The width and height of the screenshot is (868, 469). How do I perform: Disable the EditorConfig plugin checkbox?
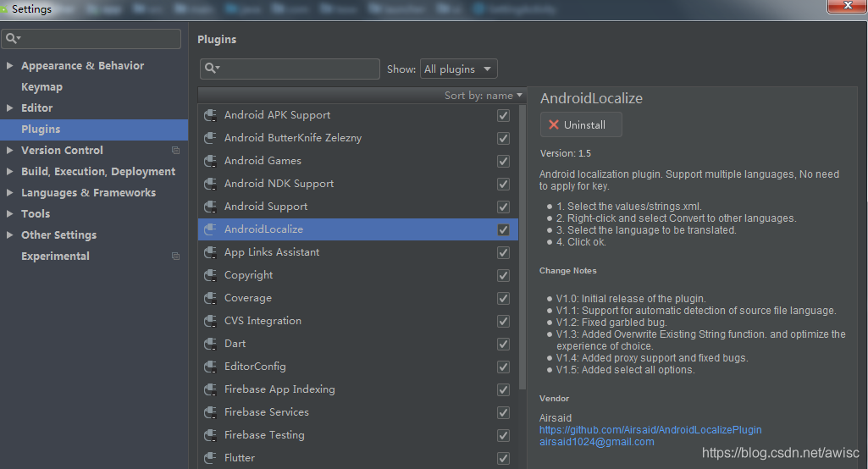point(503,367)
